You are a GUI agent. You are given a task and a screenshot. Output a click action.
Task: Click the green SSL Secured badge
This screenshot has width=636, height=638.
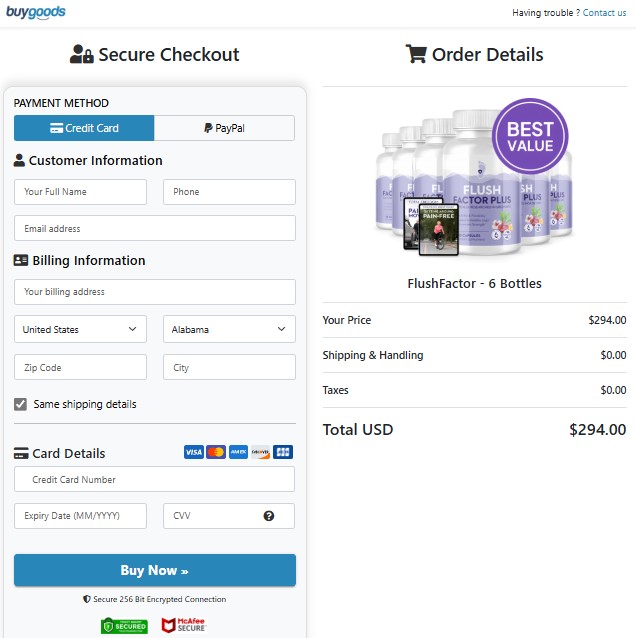(x=124, y=626)
